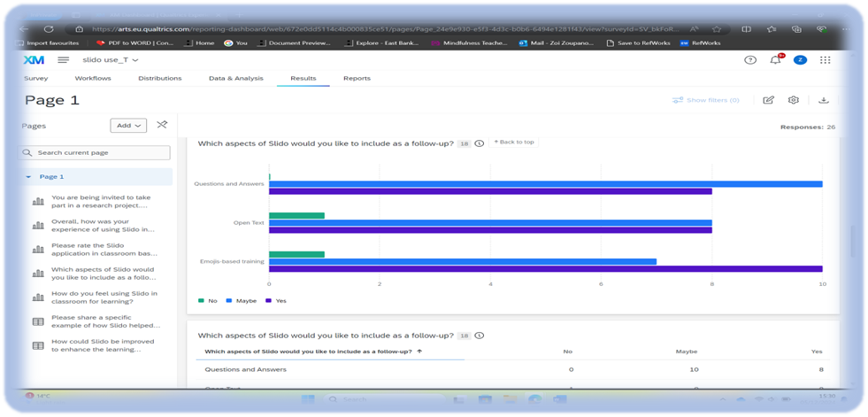Open 'Which aspects of Slido would you like' sidebar item
The height and width of the screenshot is (417, 868).
[103, 273]
